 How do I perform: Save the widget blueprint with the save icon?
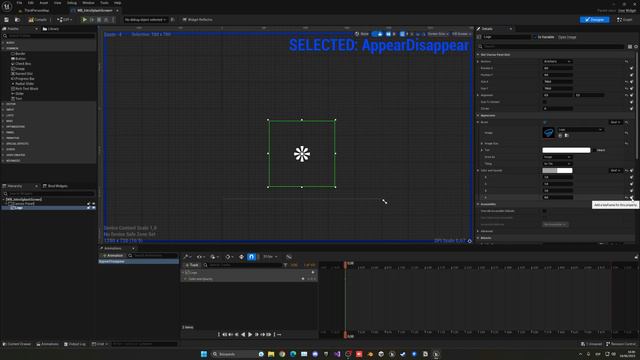click(7, 20)
